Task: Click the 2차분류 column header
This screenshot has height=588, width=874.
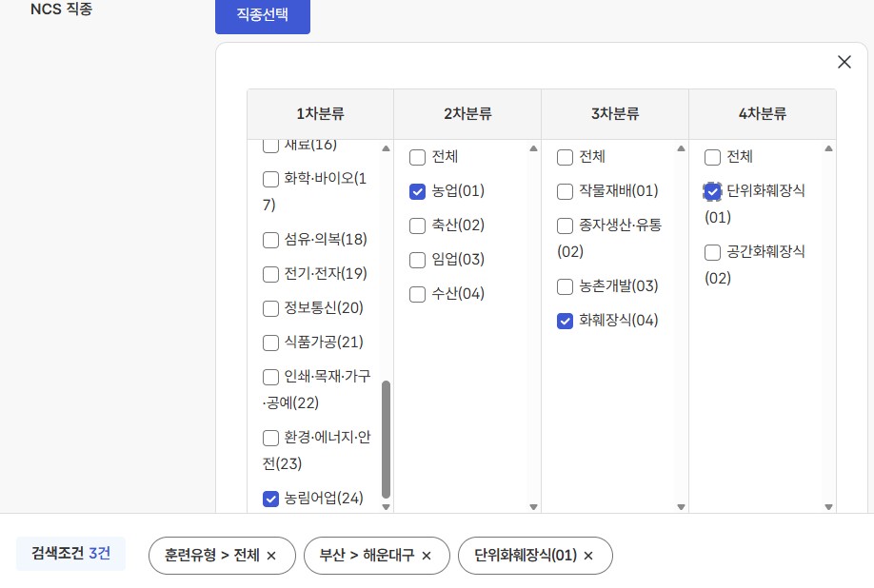Action: [x=467, y=114]
